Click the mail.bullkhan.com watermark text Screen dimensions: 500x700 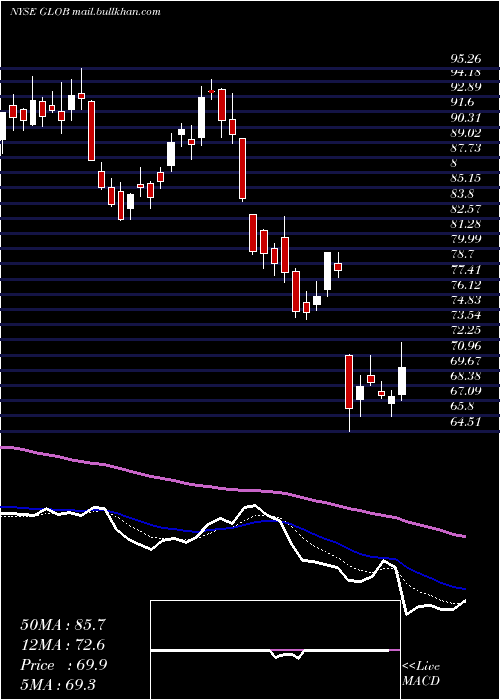click(x=117, y=12)
